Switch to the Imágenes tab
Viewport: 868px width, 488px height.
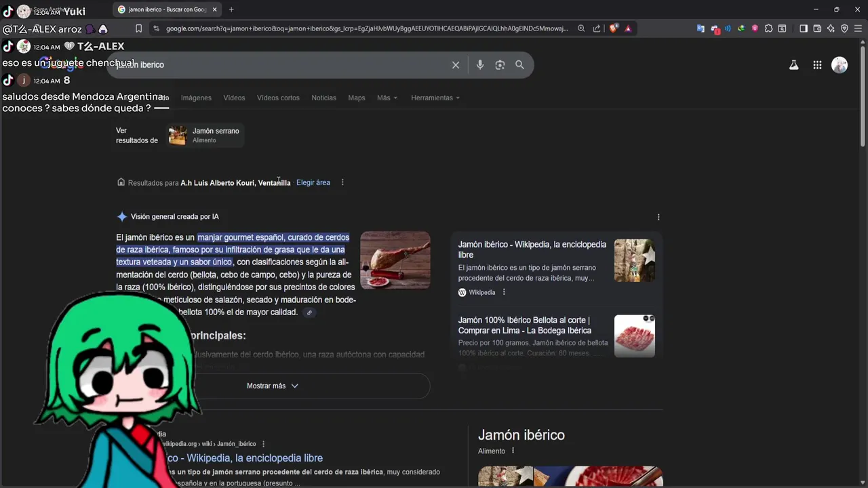coord(196,98)
